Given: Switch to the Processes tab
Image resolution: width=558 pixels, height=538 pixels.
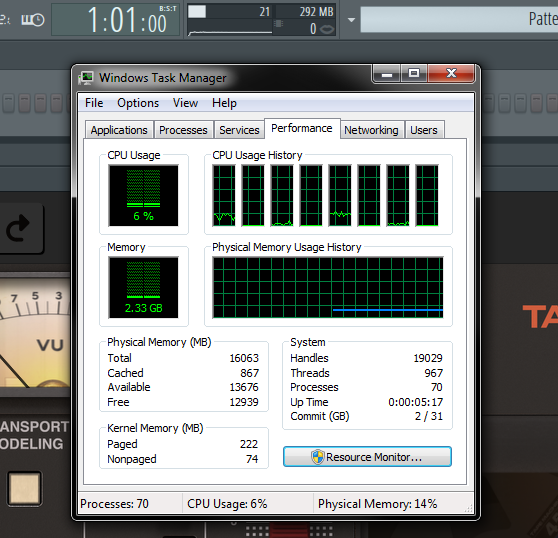Looking at the screenshot, I should point(183,130).
